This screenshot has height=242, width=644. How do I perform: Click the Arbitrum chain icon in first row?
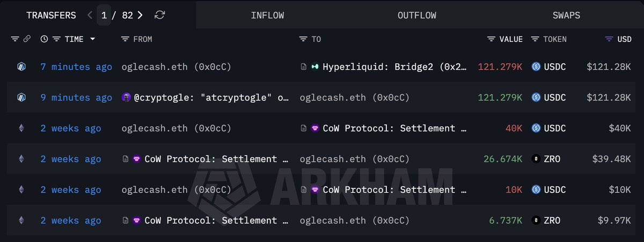[x=21, y=67]
